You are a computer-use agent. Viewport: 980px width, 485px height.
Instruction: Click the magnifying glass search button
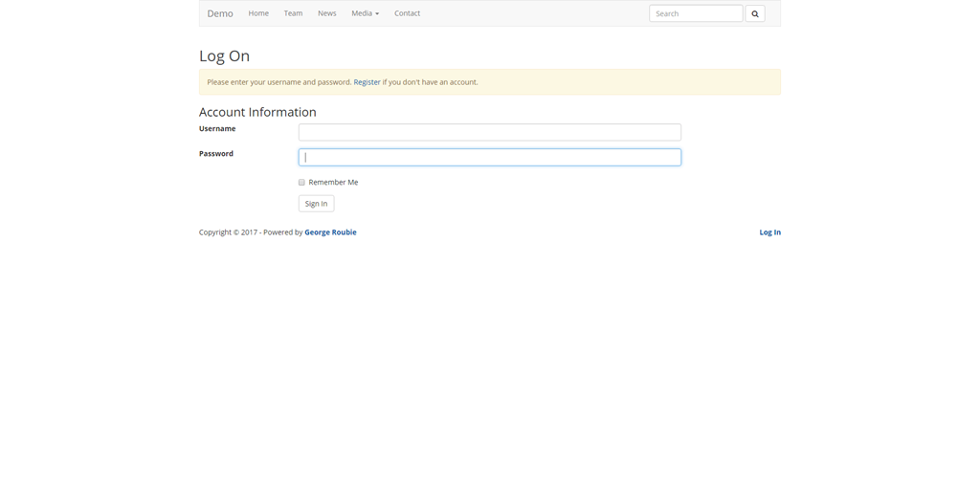click(754, 13)
